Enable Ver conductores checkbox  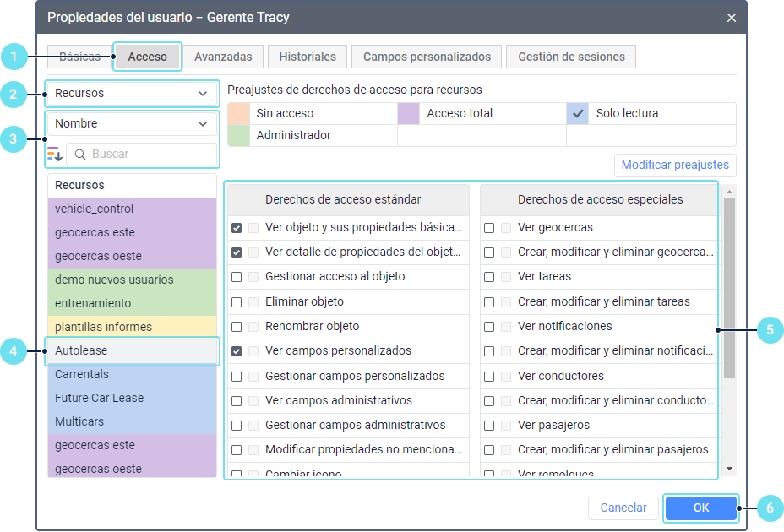[x=489, y=377]
